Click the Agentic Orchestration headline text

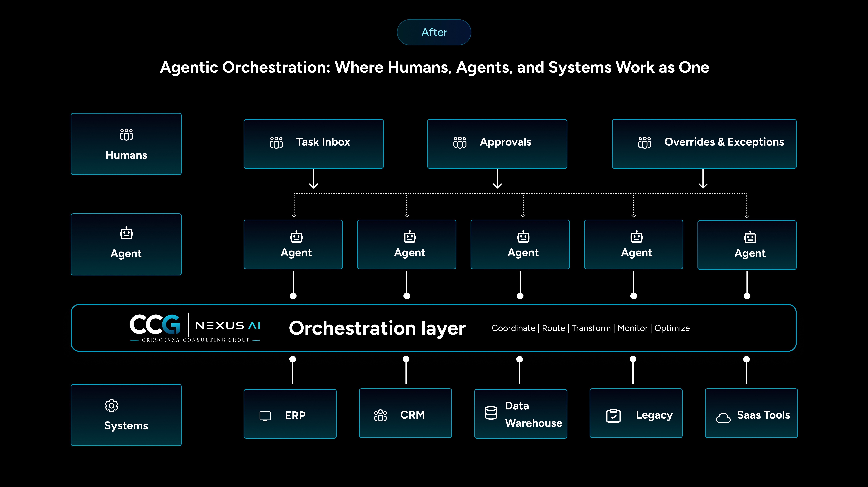pyautogui.click(x=434, y=67)
